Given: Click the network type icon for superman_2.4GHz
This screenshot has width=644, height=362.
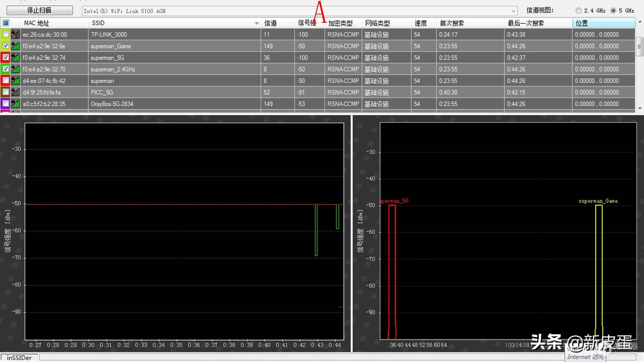Looking at the screenshot, I should click(15, 69).
